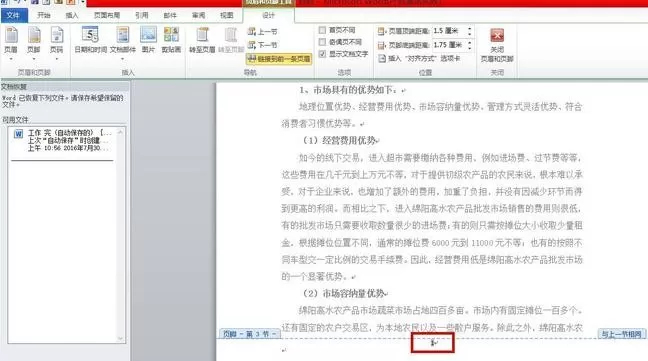Click the 页脚 - 第 3 节 - footer tag

click(x=250, y=334)
